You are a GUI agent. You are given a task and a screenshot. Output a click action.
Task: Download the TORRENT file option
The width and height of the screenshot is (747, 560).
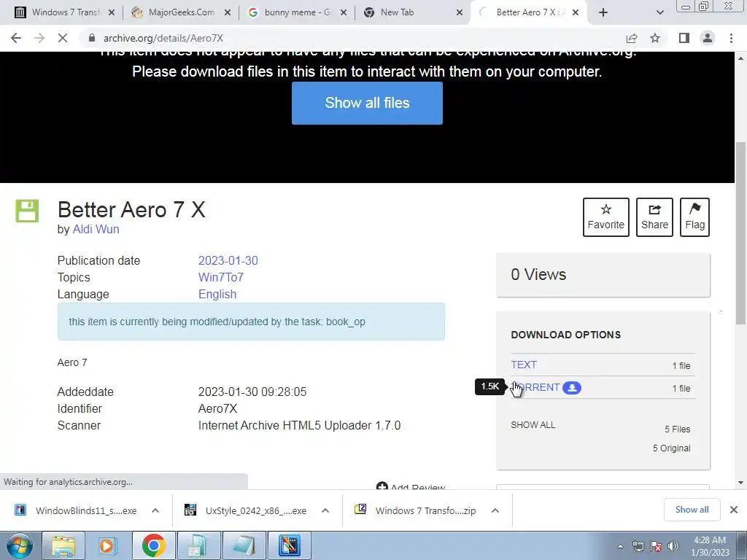[535, 388]
